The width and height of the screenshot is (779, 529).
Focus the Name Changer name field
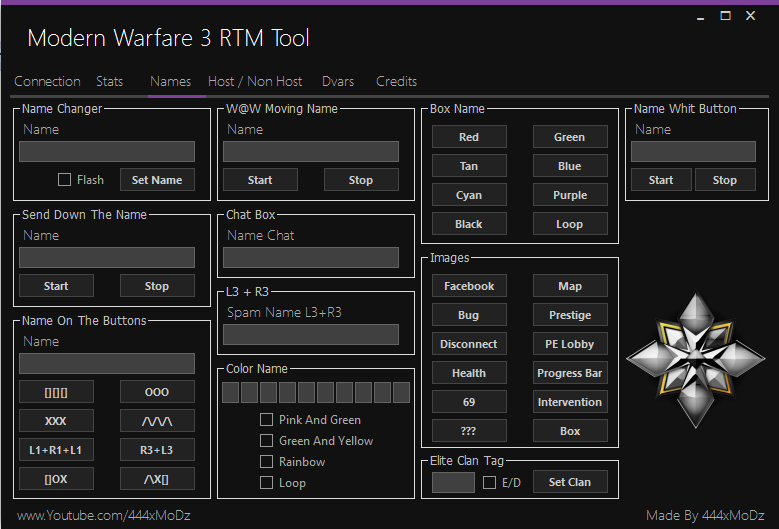(107, 151)
